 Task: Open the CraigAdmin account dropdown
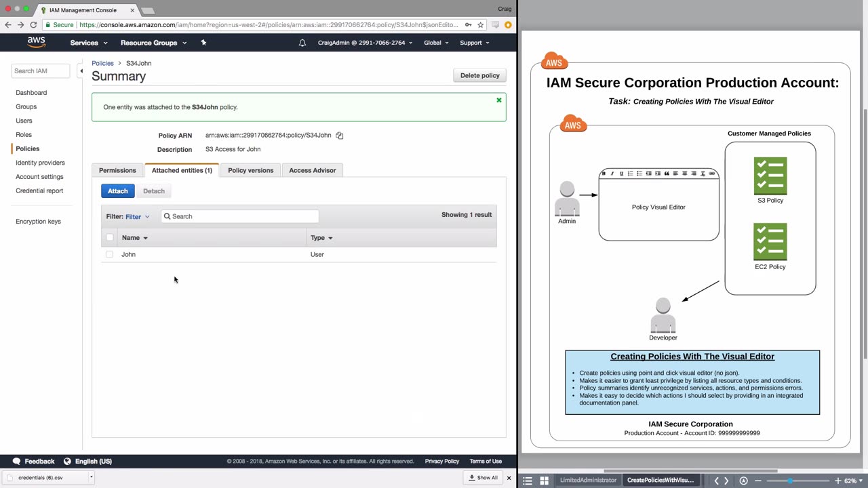[x=365, y=43]
